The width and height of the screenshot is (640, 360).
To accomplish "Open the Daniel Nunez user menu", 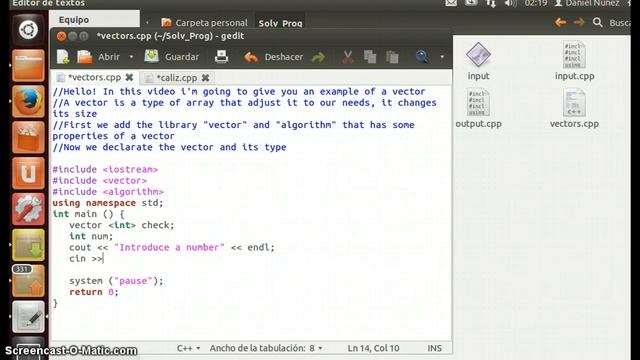I will [587, 3].
